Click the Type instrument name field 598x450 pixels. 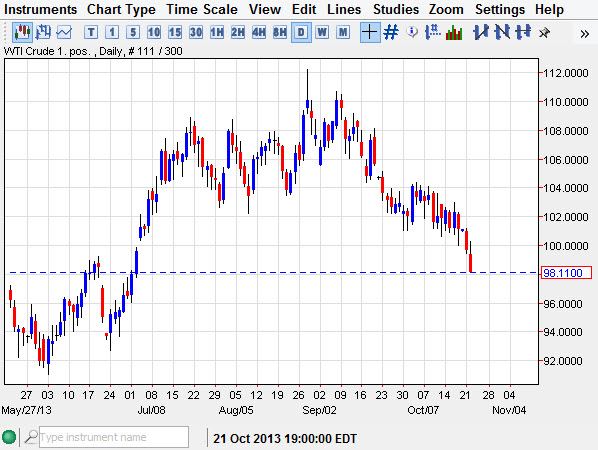(x=114, y=437)
